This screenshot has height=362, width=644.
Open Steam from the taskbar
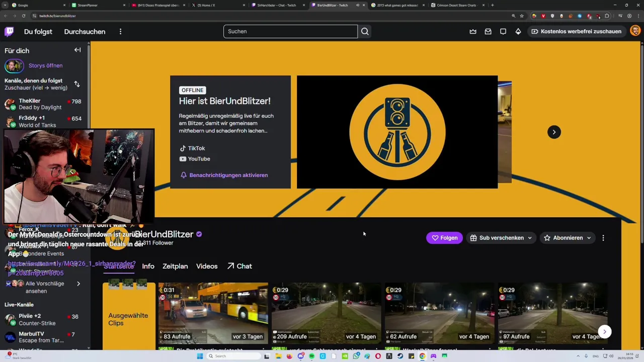[x=400, y=356]
